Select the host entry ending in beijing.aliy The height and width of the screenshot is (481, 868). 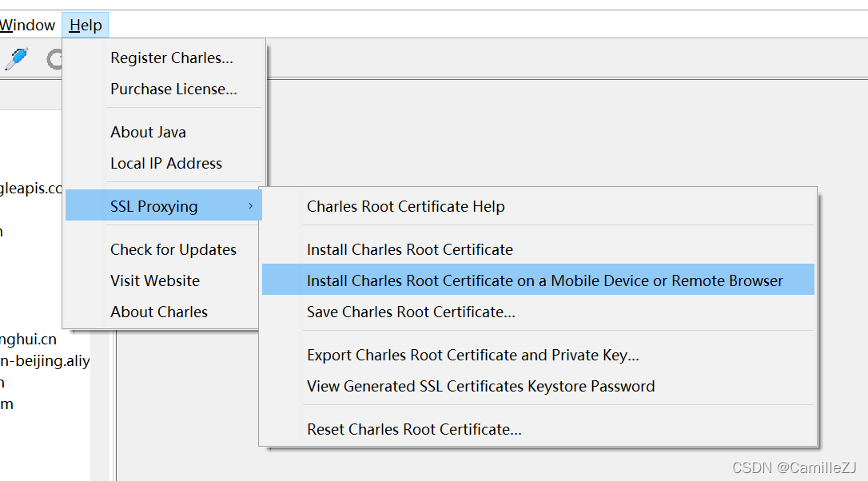click(x=45, y=361)
